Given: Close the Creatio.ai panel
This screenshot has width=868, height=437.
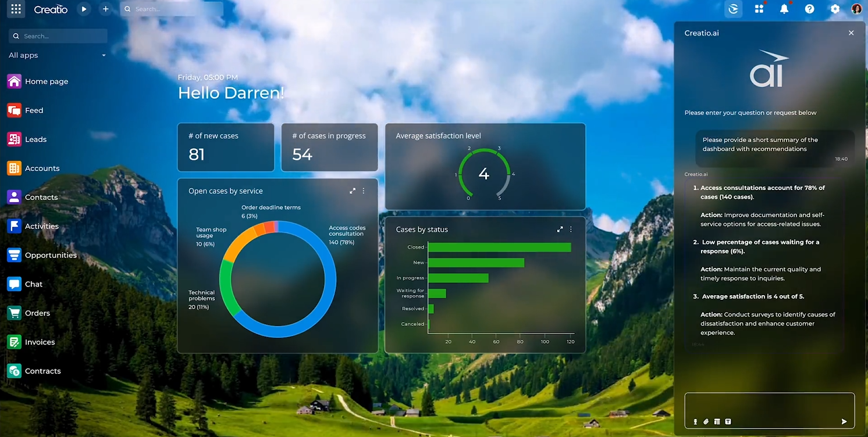Looking at the screenshot, I should [851, 33].
